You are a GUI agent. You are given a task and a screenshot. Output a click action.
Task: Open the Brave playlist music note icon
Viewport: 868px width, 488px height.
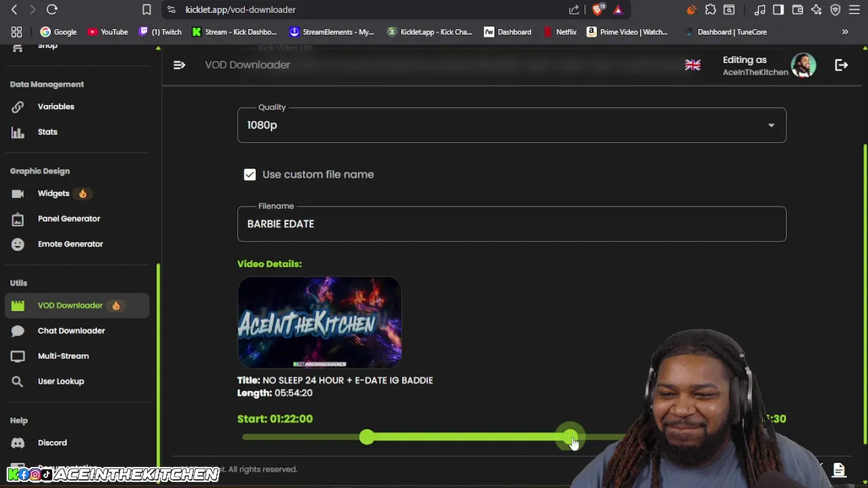tap(759, 9)
